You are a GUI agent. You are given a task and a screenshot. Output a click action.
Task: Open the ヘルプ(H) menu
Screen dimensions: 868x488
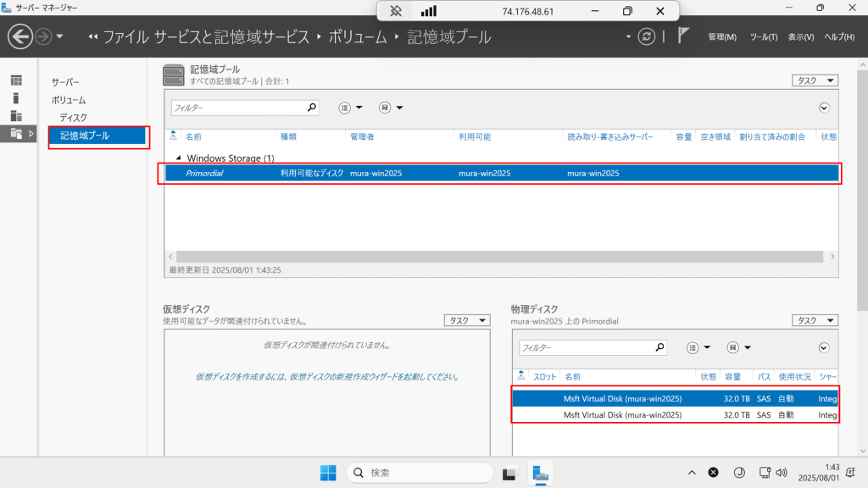tap(839, 36)
